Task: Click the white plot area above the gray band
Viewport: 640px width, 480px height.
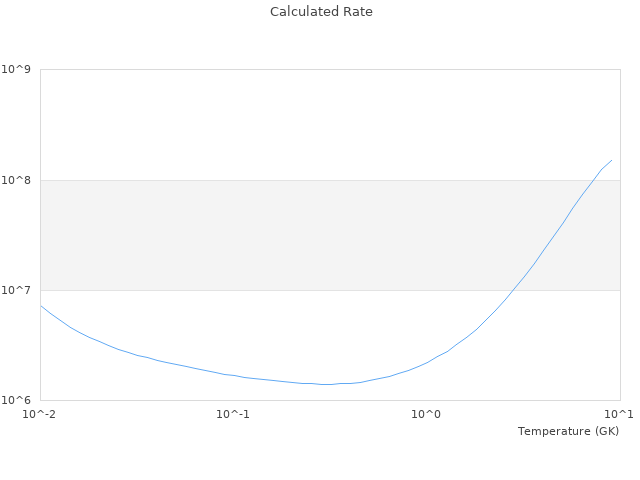Action: (300, 125)
